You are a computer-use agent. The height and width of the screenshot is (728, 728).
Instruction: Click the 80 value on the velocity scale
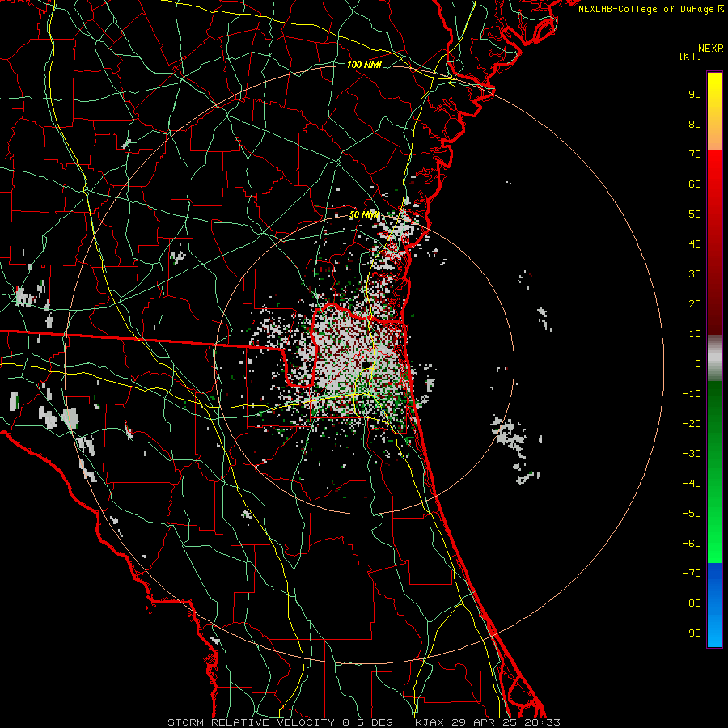[x=695, y=124]
